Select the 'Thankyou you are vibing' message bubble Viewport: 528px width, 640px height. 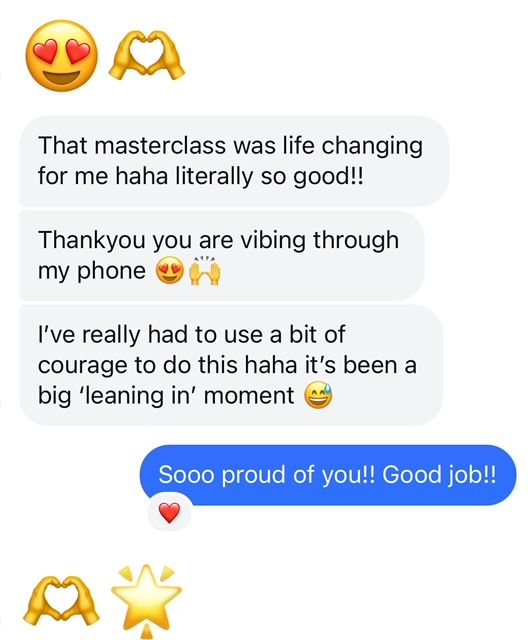click(222, 256)
